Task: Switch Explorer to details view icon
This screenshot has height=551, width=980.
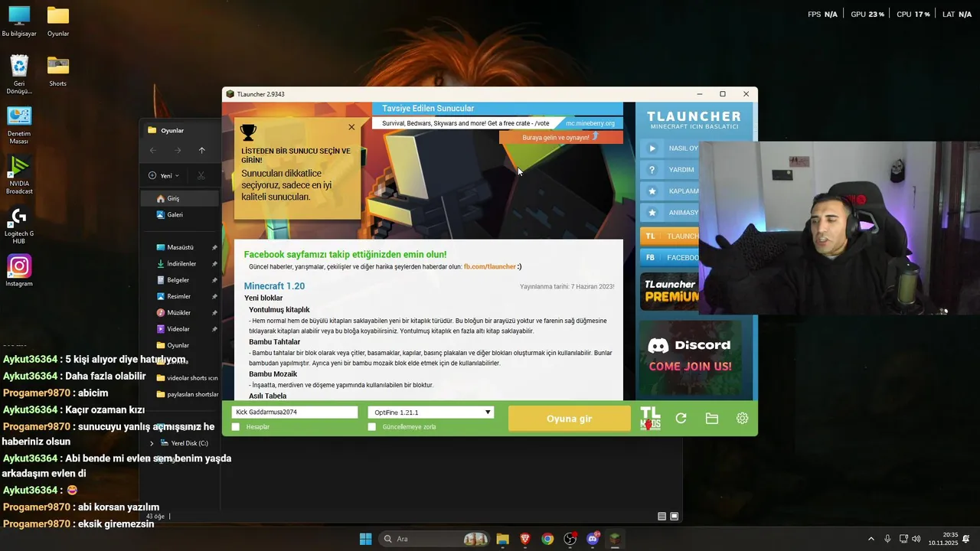Action: click(x=661, y=517)
